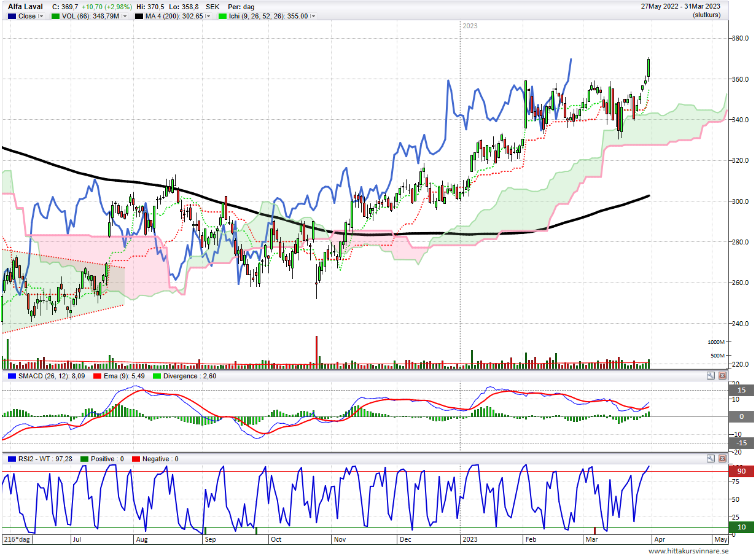The height and width of the screenshot is (554, 756).
Task: Click the green Positive legend swatch
Action: (x=85, y=459)
